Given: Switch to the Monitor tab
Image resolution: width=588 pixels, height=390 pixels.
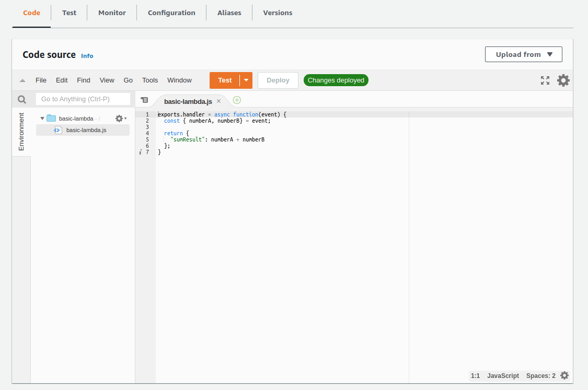Looking at the screenshot, I should tap(112, 13).
